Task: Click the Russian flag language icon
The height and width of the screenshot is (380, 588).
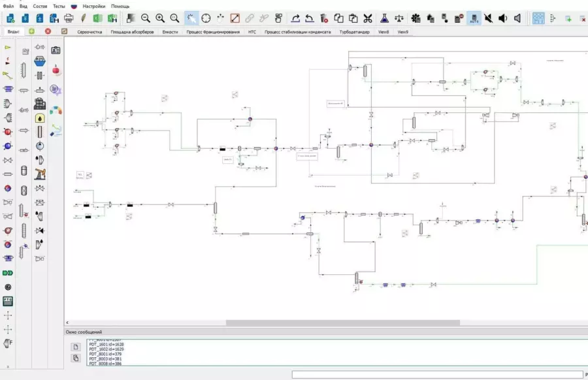Action: click(x=74, y=7)
